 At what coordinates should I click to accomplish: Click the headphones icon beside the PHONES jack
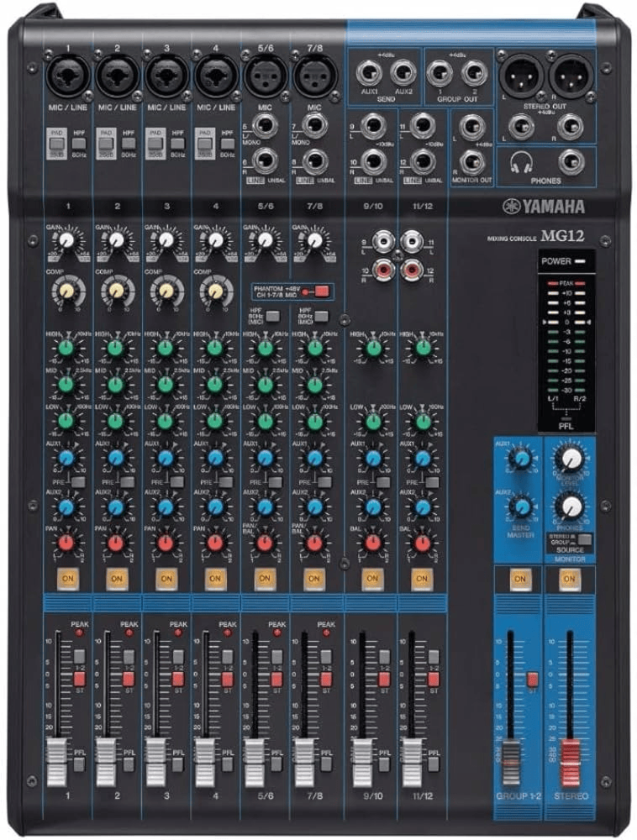tap(523, 162)
